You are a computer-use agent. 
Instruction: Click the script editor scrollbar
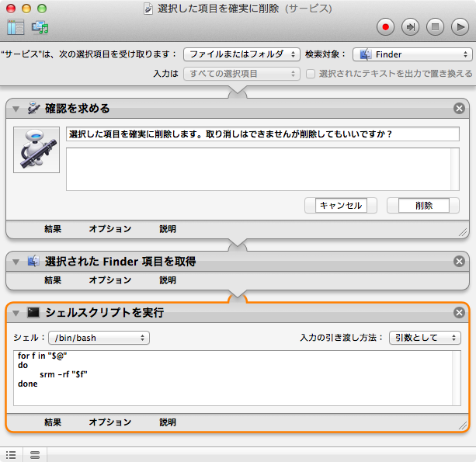tap(457, 378)
